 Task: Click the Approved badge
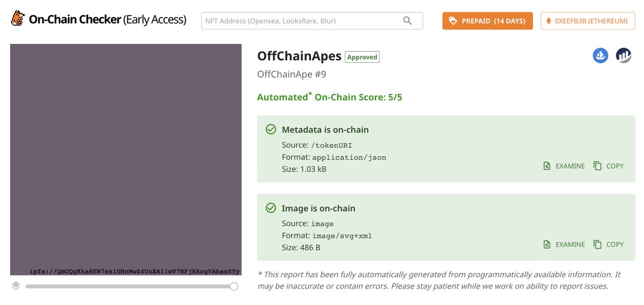point(362,57)
